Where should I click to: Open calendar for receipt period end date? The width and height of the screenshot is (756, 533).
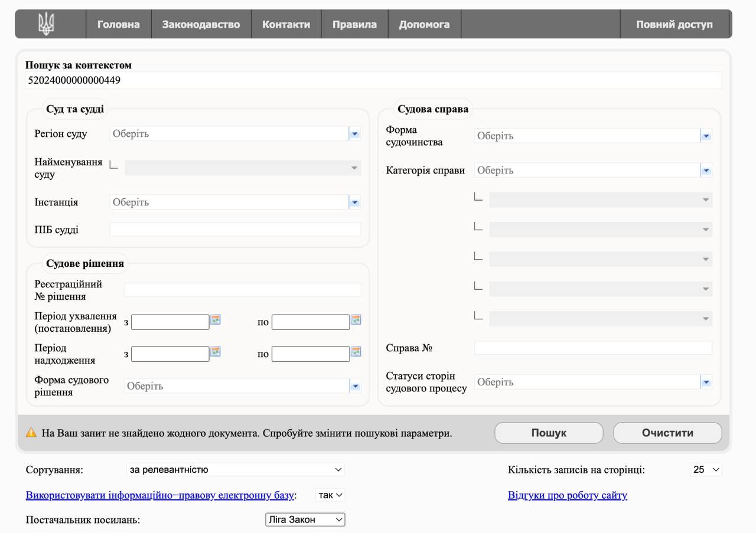click(356, 351)
